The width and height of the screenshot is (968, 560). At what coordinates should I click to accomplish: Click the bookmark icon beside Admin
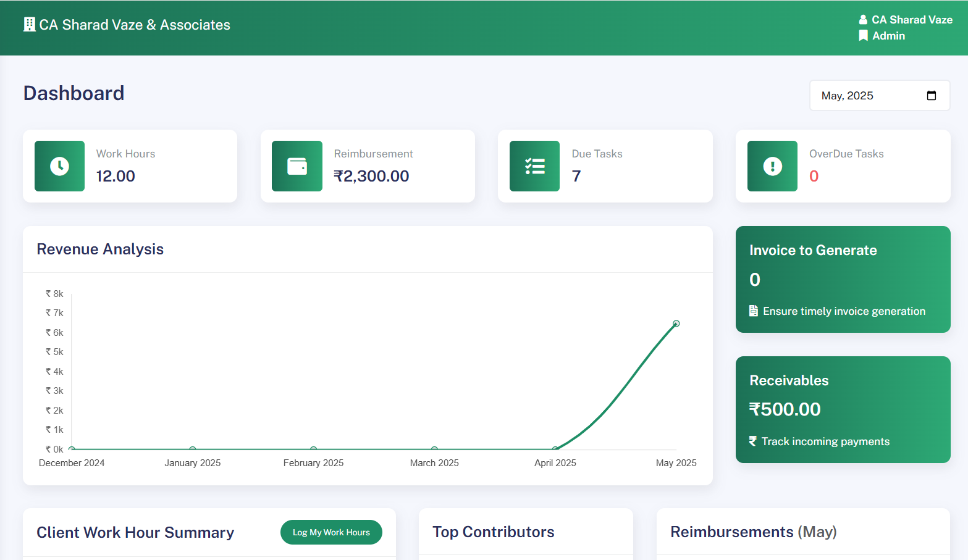863,36
